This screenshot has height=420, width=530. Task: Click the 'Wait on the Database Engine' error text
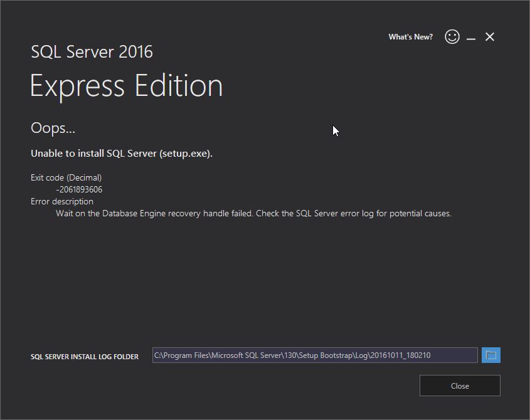253,214
